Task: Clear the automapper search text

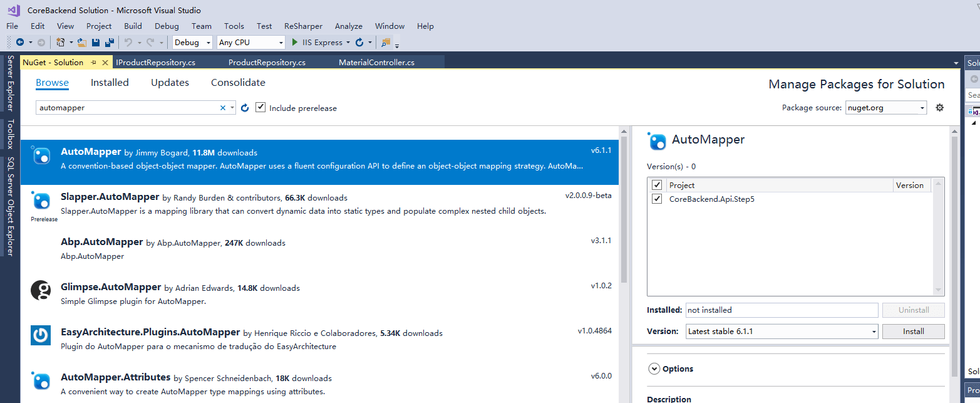Action: click(222, 108)
